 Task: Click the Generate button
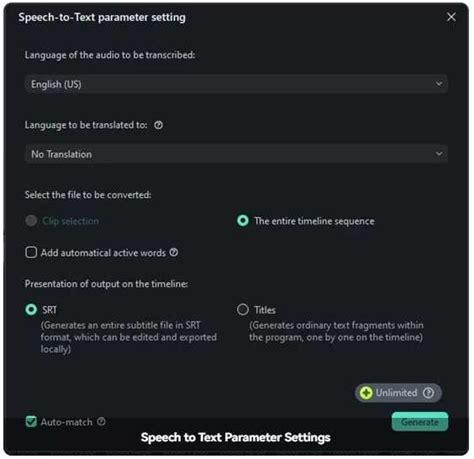[420, 422]
